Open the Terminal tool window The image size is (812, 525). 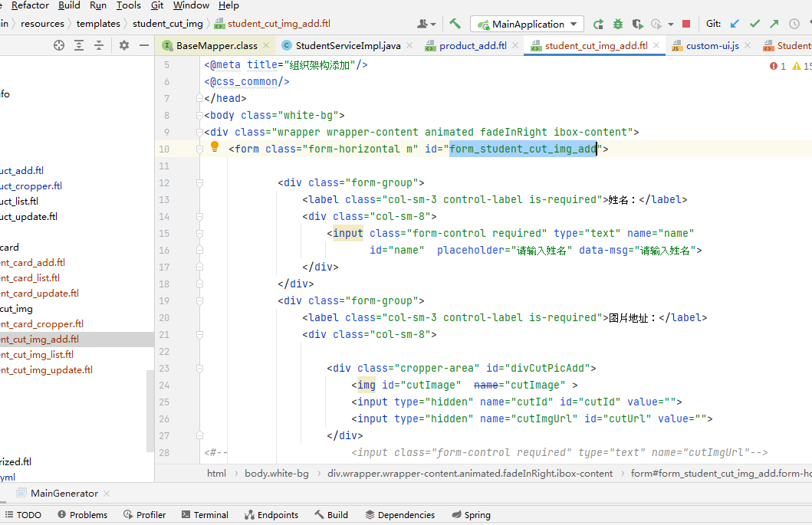tap(205, 514)
